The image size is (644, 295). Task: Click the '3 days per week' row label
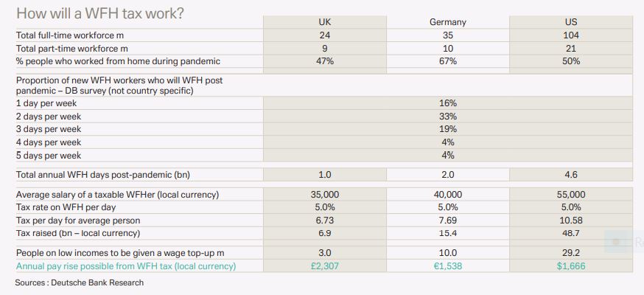(x=49, y=129)
